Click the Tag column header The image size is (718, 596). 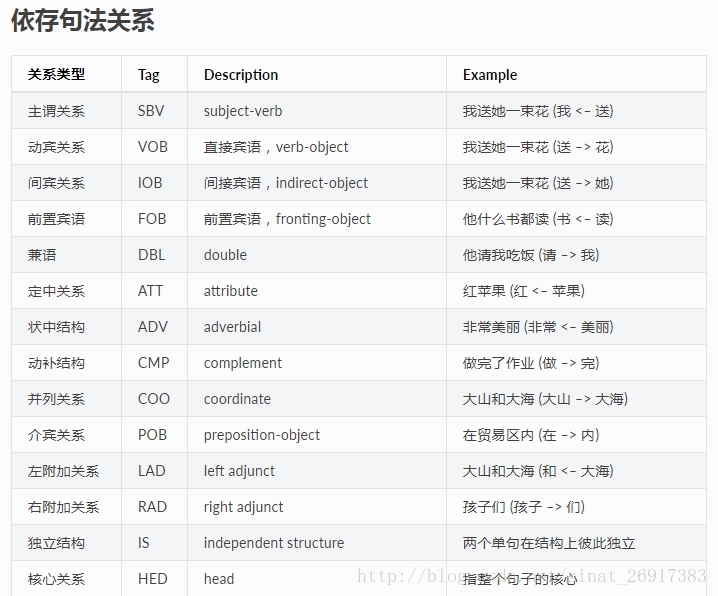point(149,75)
